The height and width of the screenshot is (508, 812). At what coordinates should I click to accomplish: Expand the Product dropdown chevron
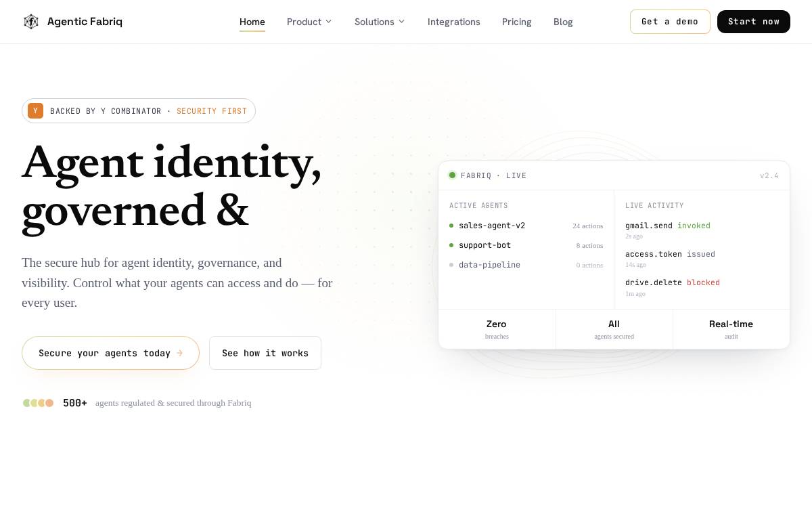tap(329, 22)
